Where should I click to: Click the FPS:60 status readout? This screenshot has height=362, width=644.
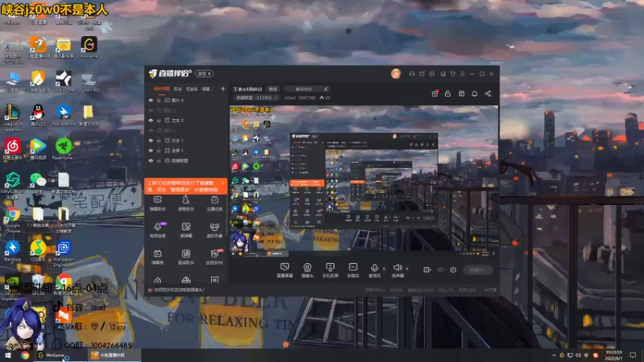click(396, 290)
